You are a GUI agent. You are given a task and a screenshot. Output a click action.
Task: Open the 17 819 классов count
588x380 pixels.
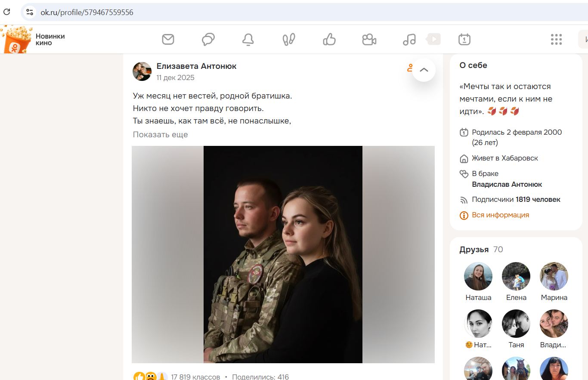tap(195, 377)
